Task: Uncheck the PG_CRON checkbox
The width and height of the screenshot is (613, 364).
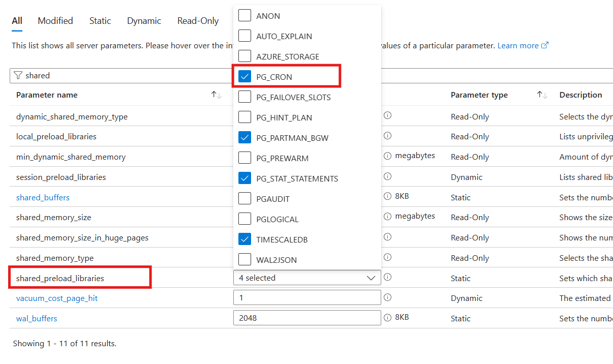Action: tap(244, 76)
